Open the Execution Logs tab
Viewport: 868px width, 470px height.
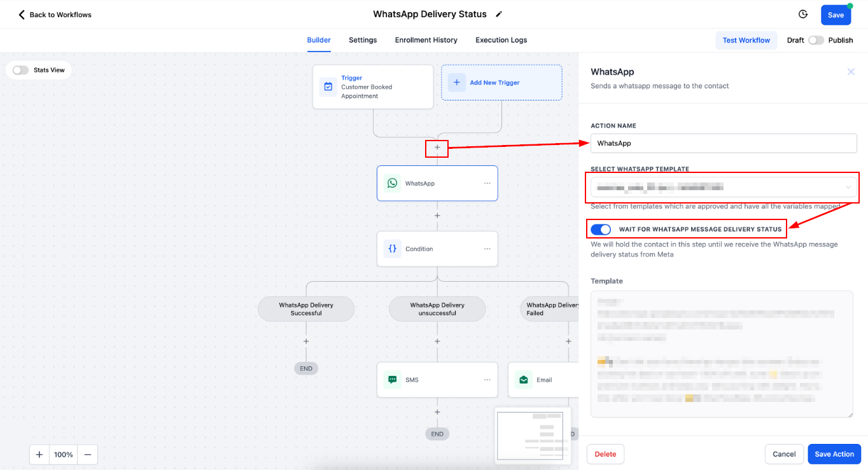tap(501, 40)
